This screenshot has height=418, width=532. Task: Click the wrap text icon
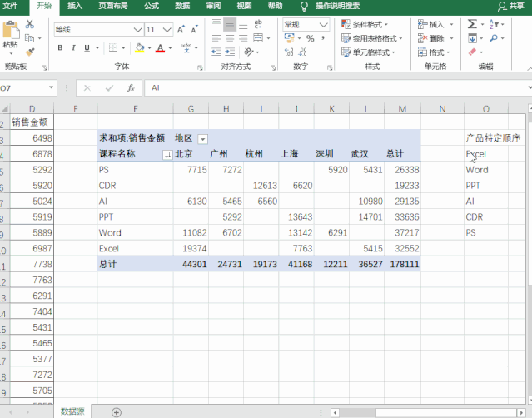tap(258, 24)
